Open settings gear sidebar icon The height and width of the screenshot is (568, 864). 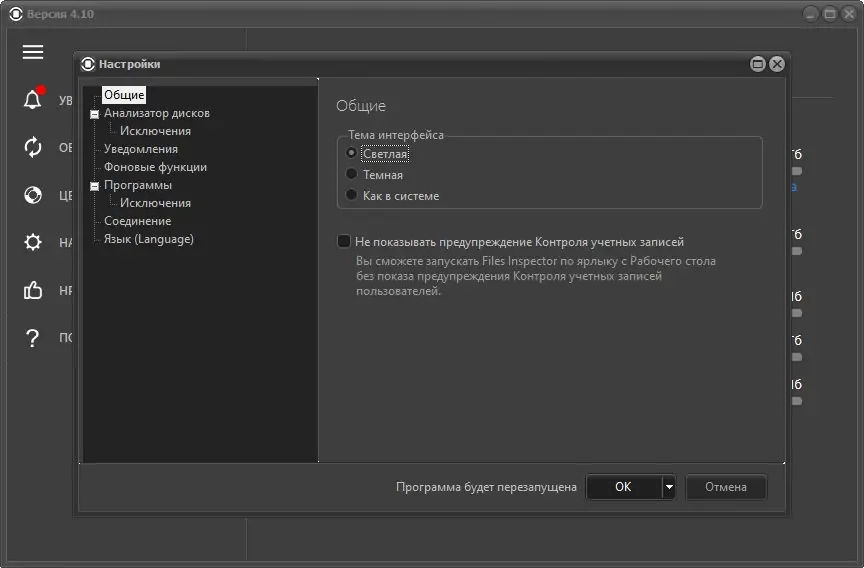(33, 242)
